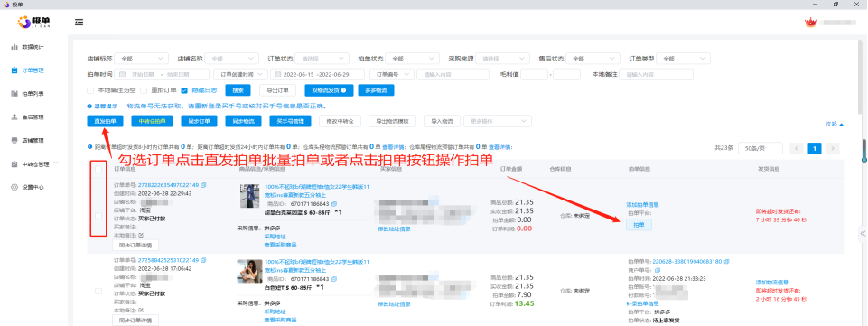Image resolution: width=868 pixels, height=326 pixels.
Task: Tick the select-all checkbox in table header
Action: tap(98, 169)
